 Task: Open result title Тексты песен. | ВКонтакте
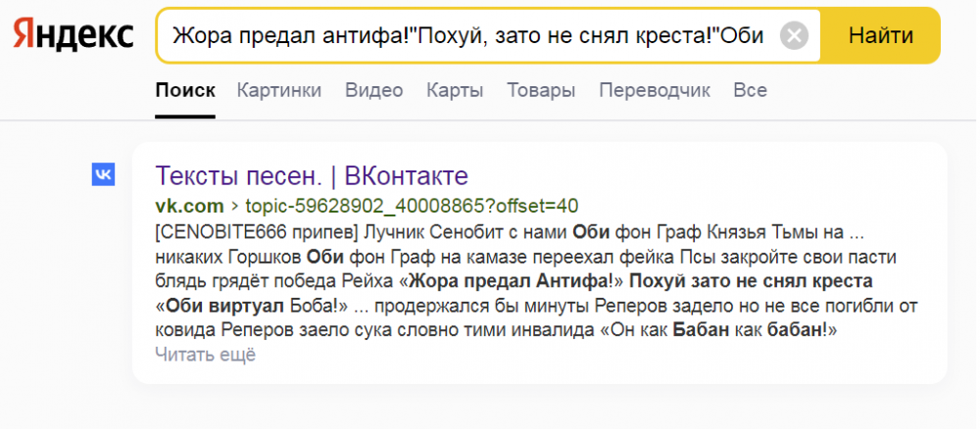click(312, 176)
